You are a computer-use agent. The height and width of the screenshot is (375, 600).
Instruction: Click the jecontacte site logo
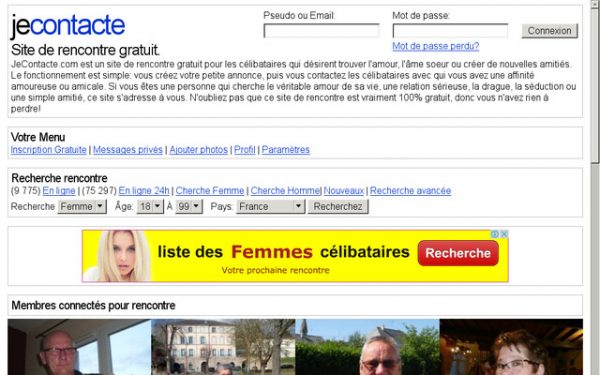[x=67, y=26]
